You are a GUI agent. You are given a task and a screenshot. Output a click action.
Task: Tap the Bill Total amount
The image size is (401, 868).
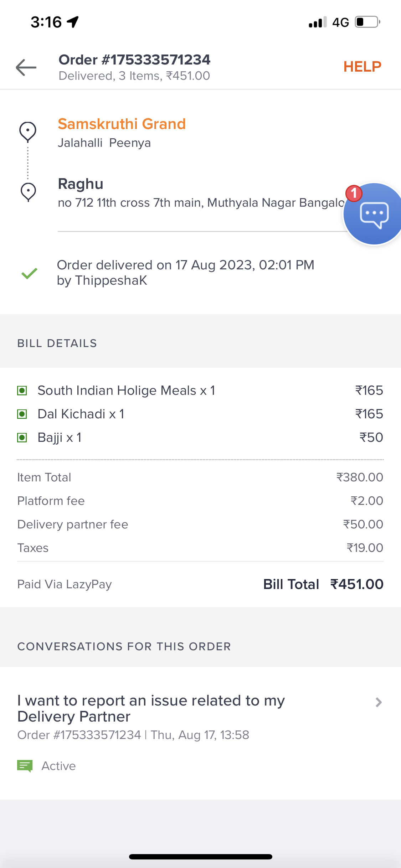click(x=356, y=584)
